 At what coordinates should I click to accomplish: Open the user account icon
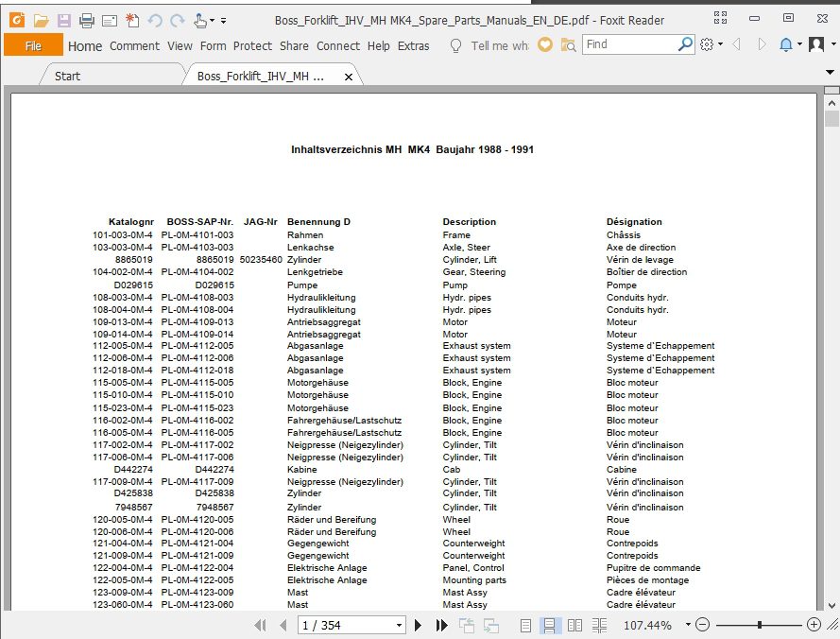[815, 44]
